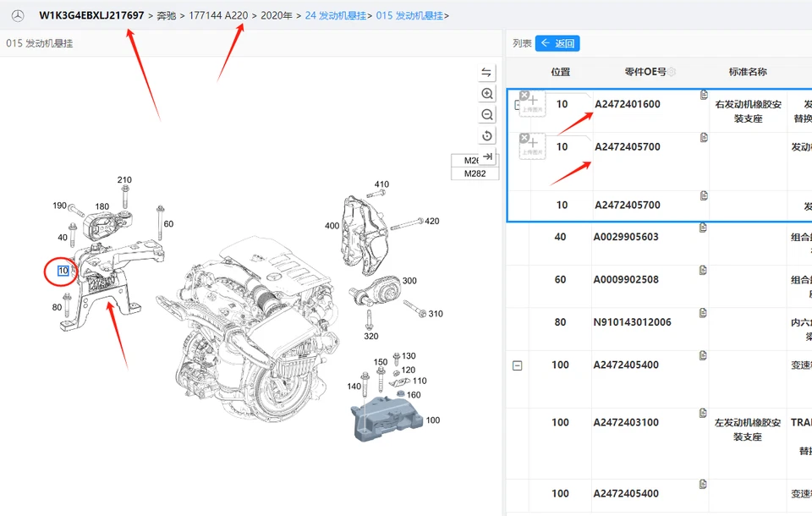Remove uploaded image via X on first row
The height and width of the screenshot is (516, 812).
tap(526, 93)
